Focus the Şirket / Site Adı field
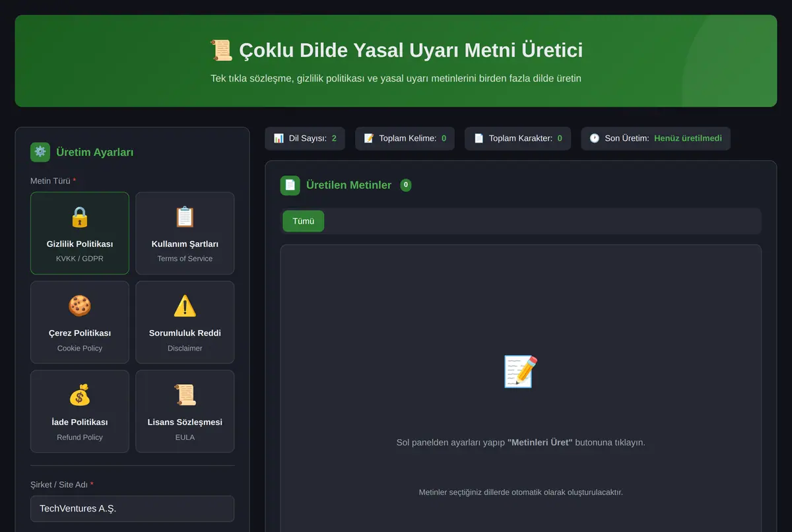The width and height of the screenshot is (792, 532). [132, 509]
